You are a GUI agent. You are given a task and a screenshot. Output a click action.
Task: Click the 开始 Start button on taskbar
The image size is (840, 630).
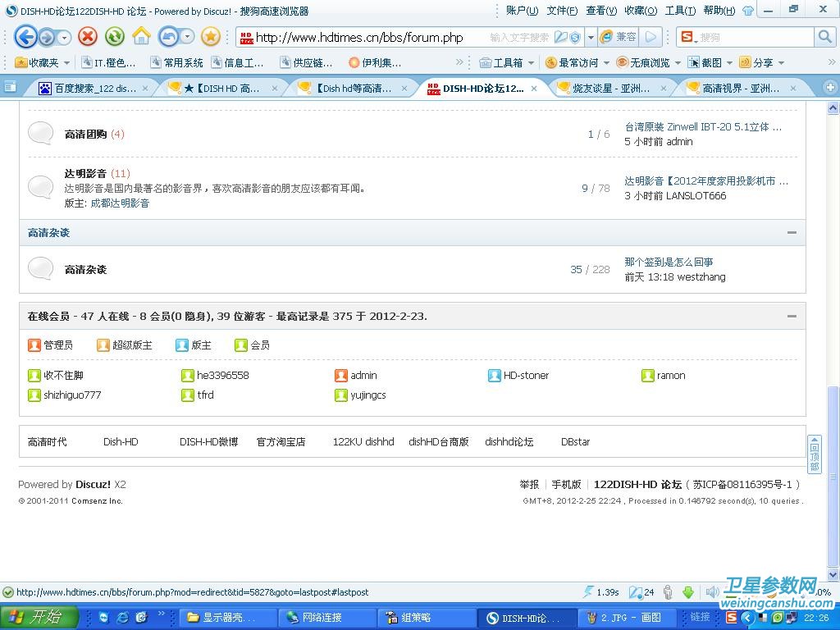(x=39, y=618)
